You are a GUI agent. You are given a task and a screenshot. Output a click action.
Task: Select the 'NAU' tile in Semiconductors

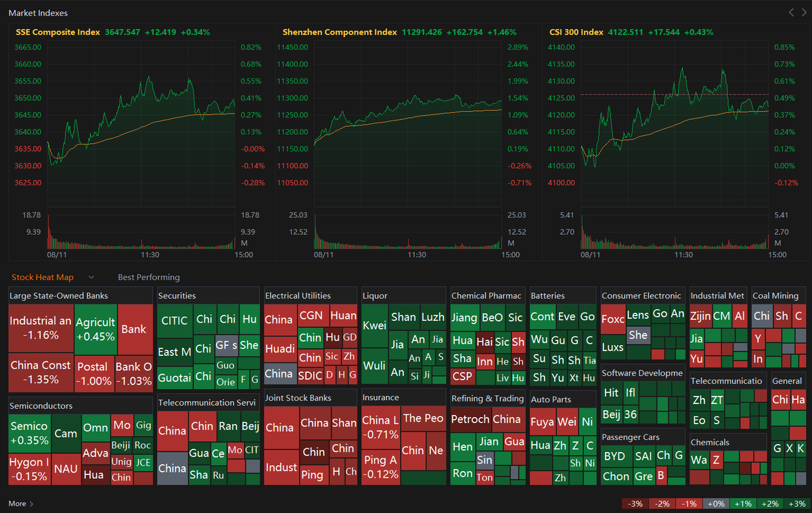[66, 468]
